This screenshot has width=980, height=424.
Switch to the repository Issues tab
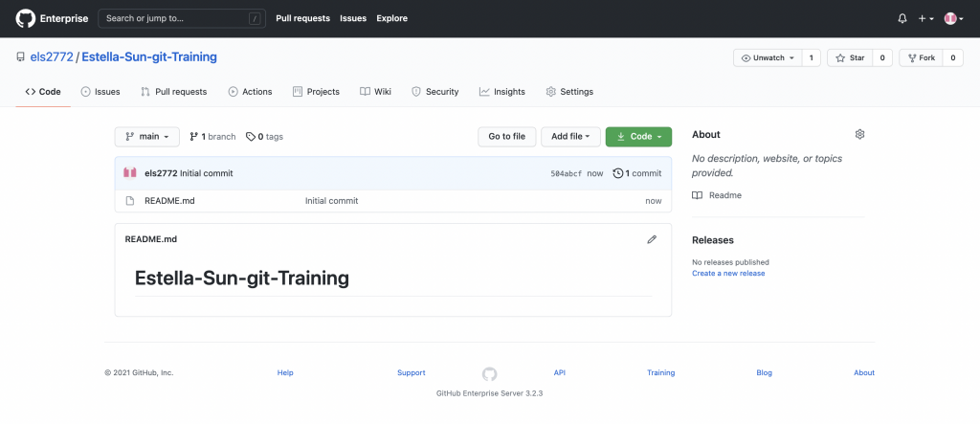click(100, 91)
